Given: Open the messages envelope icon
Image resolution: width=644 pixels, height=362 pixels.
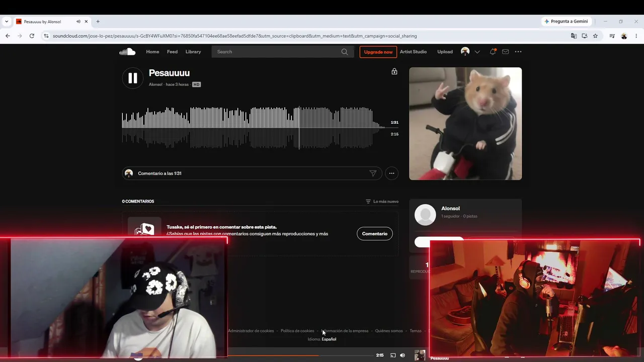Looking at the screenshot, I should click(506, 52).
